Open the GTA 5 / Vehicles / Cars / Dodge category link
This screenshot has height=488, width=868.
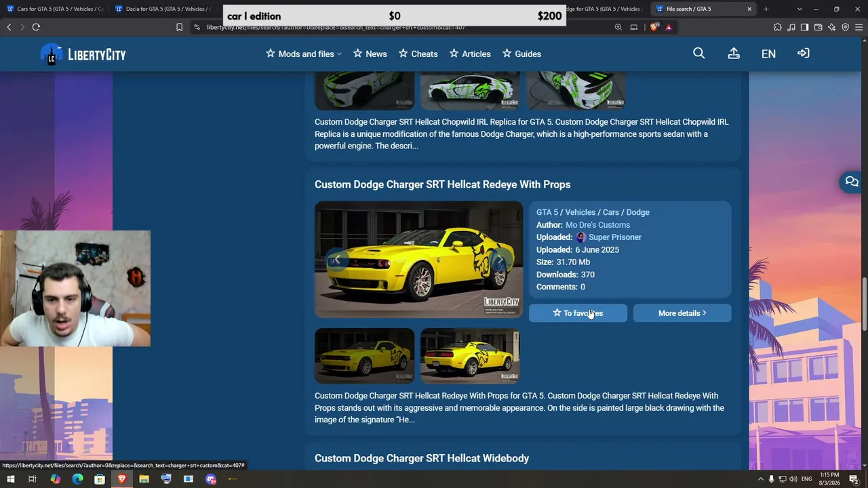coord(593,212)
